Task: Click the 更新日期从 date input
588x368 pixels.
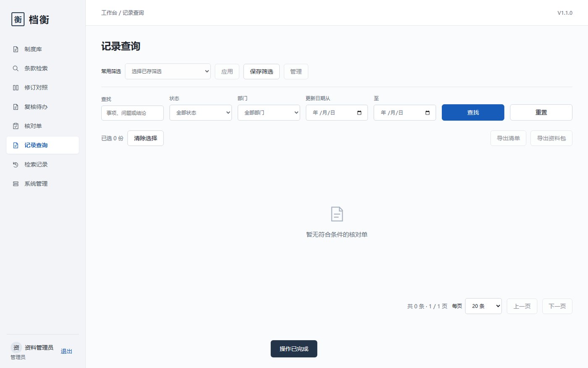Action: tap(337, 113)
